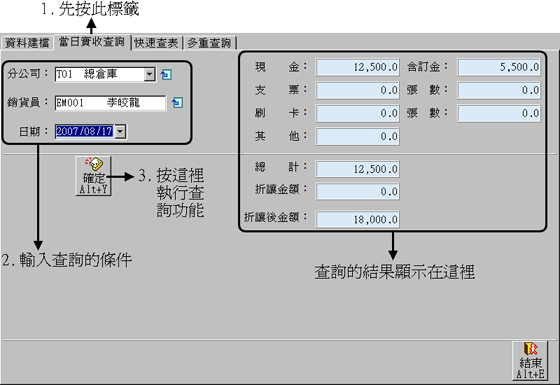The height and width of the screenshot is (385, 560).
Task: Click the 張數 field beside 支票
Action: [499, 90]
